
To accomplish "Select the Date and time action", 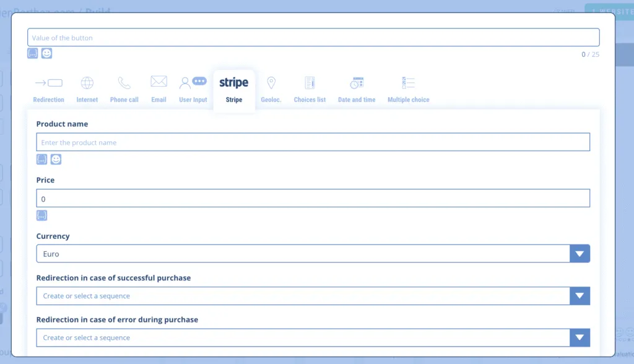I will [357, 89].
